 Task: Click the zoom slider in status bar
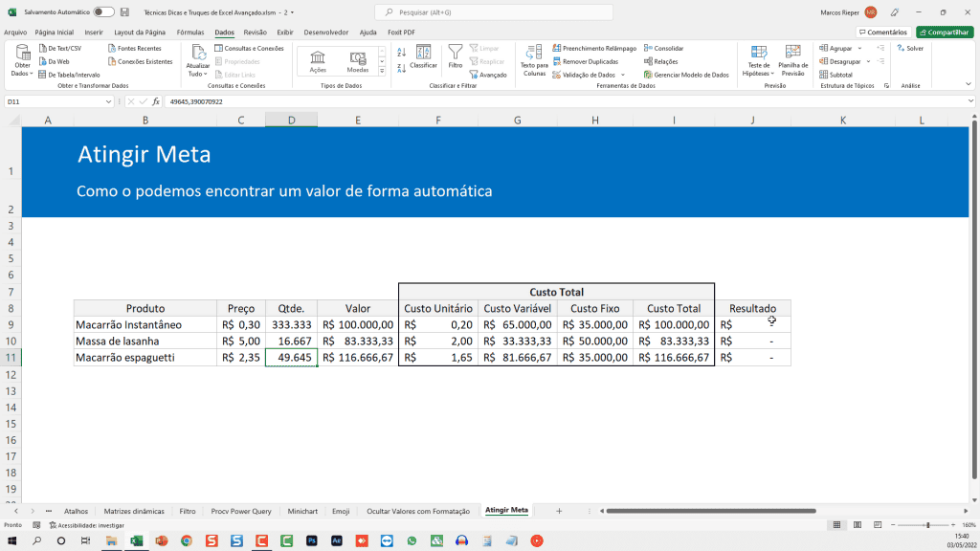coord(926,525)
